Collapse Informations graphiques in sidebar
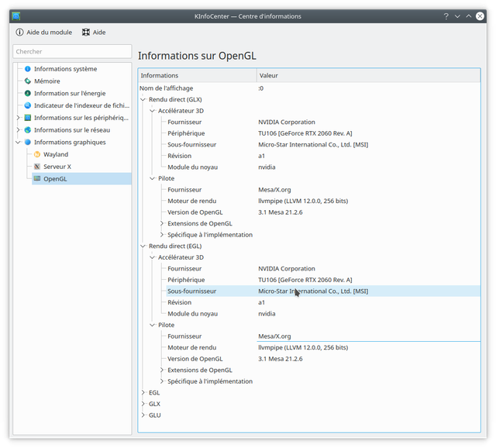The height and width of the screenshot is (448, 496). [x=18, y=142]
